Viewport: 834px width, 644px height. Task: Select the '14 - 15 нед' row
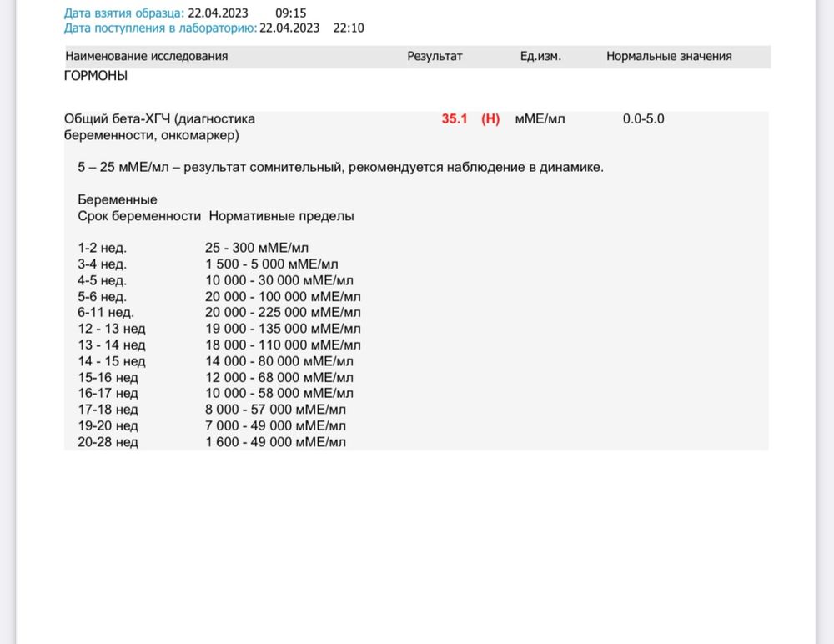click(x=215, y=361)
